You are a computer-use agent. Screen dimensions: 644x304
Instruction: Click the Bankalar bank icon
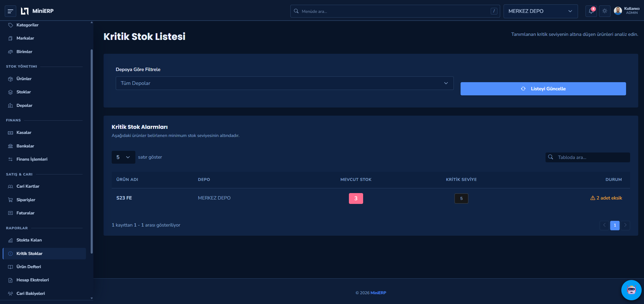10,146
